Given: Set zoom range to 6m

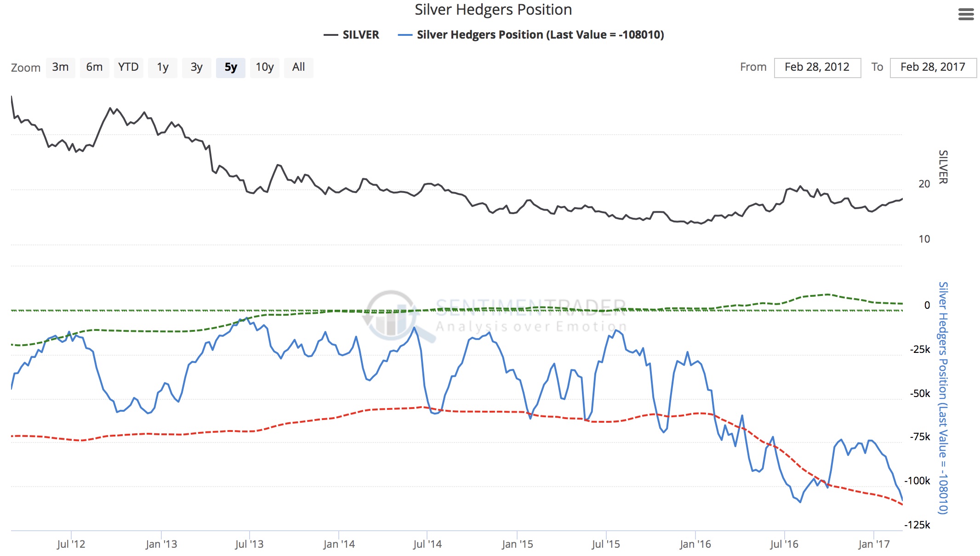Looking at the screenshot, I should 94,68.
